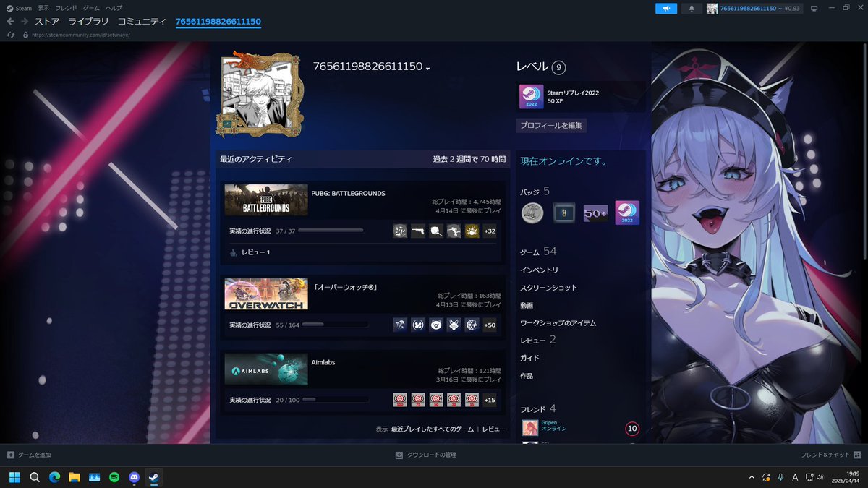Image resolution: width=868 pixels, height=488 pixels.
Task: Show +15 more Aimlabs achievements
Action: 490,400
